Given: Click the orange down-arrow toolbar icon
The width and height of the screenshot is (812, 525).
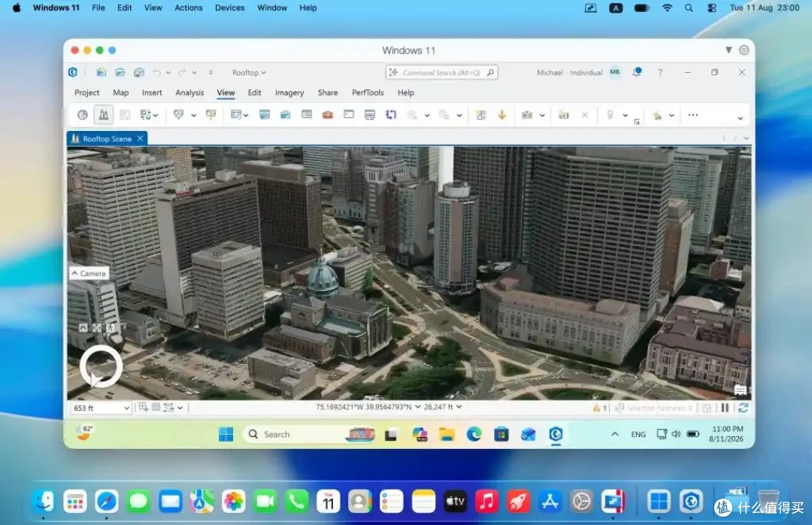Looking at the screenshot, I should (501, 115).
